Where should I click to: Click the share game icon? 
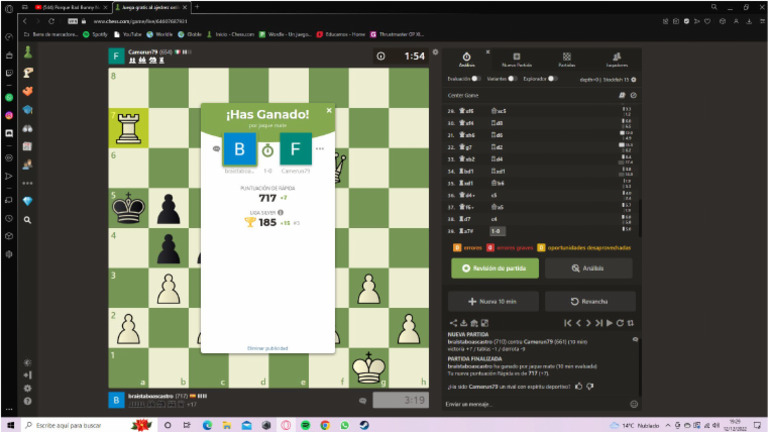point(452,323)
